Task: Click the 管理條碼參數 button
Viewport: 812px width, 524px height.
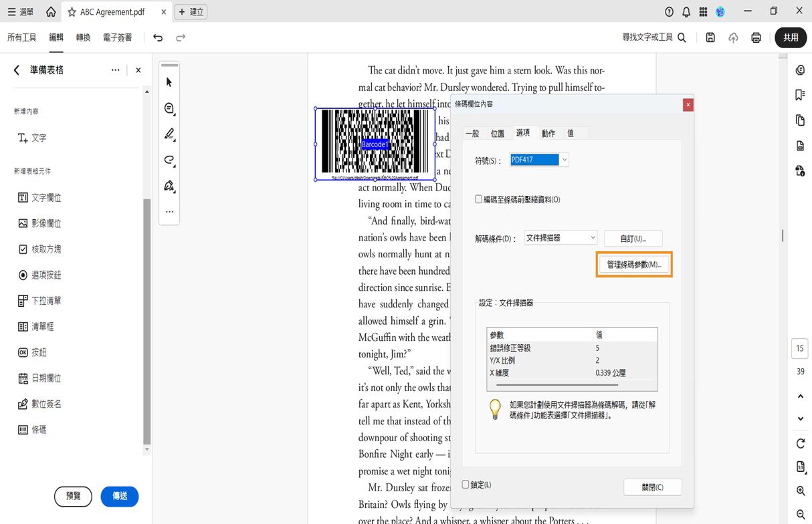Action: pyautogui.click(x=633, y=264)
